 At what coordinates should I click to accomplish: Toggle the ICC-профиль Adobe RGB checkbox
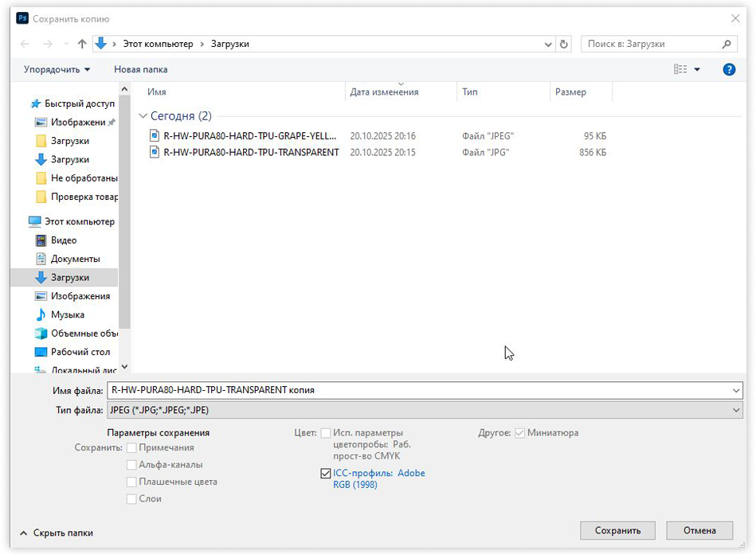[325, 474]
